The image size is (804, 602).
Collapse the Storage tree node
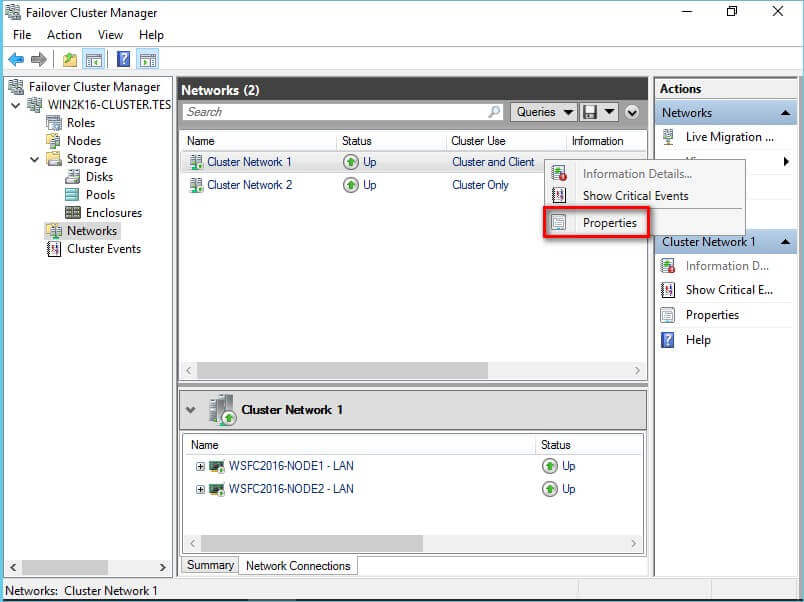point(35,159)
